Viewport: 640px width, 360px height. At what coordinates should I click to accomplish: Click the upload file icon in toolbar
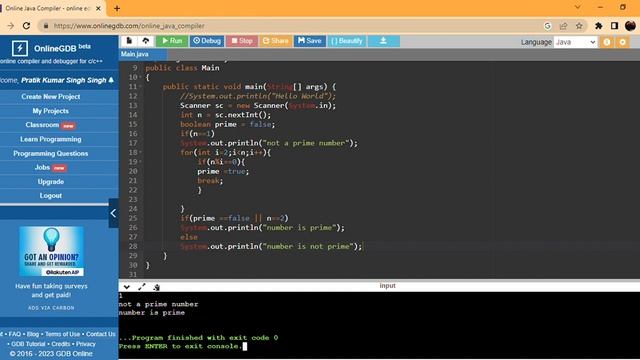146,41
